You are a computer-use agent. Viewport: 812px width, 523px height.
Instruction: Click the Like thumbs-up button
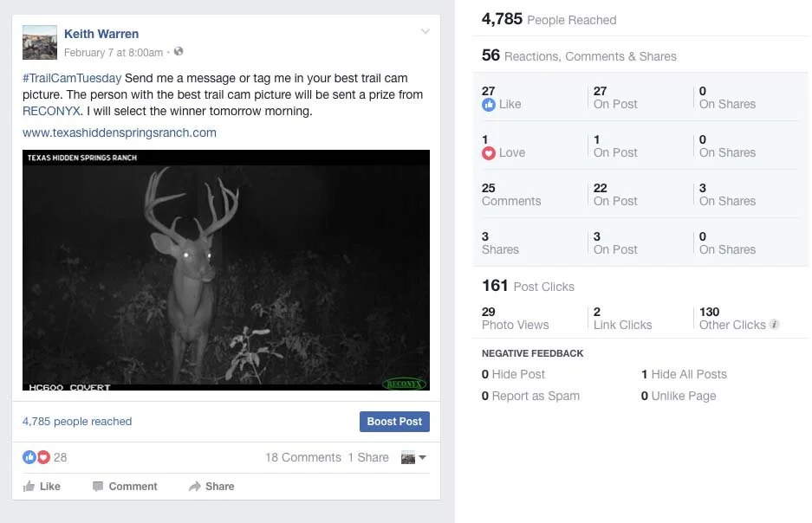click(x=42, y=487)
